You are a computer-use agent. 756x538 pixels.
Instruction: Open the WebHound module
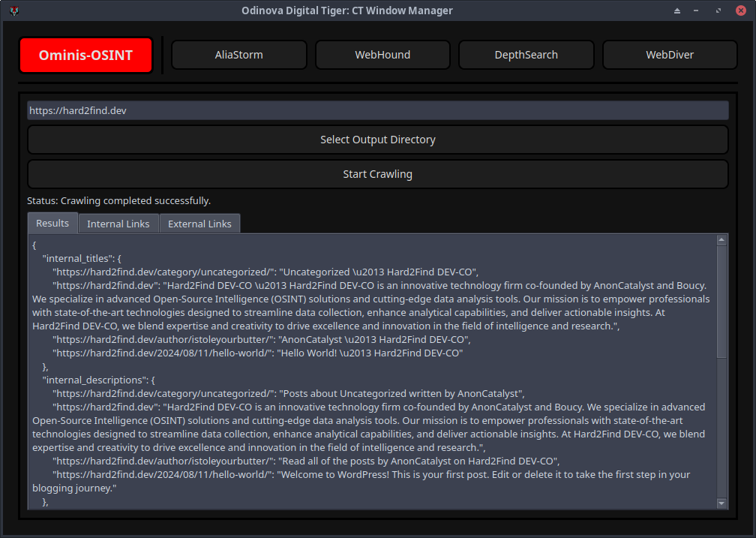pos(382,54)
